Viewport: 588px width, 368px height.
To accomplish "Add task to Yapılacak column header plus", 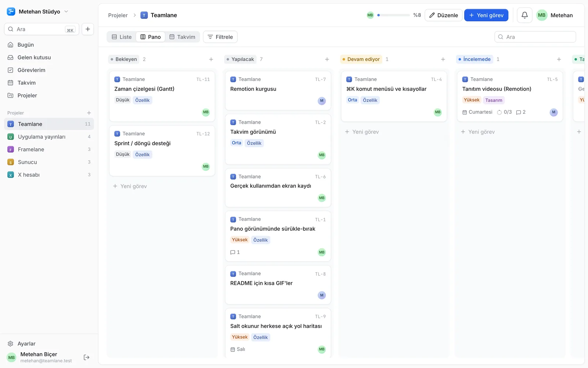I will click(327, 59).
